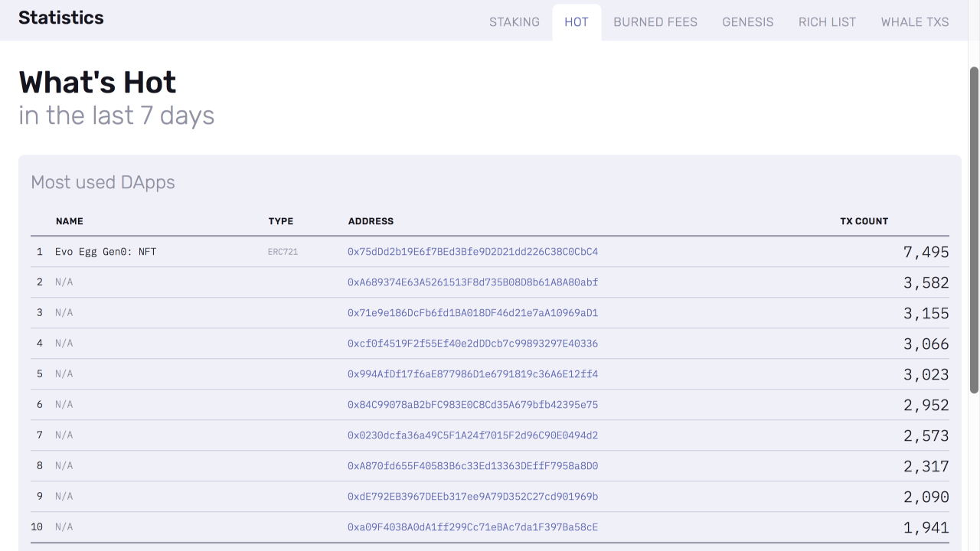This screenshot has height=551, width=980.
Task: Open address 0xA689374E63A5261513F8d735B08D8b61A8A80abf
Action: point(473,282)
